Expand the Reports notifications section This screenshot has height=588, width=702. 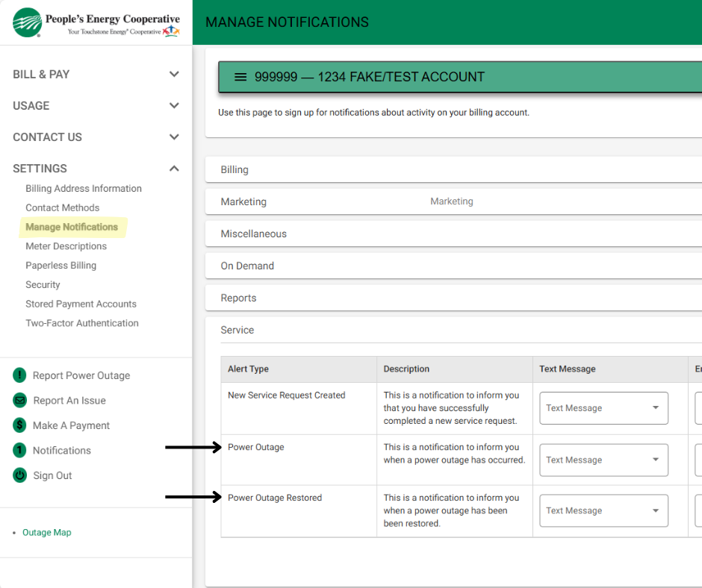click(453, 298)
